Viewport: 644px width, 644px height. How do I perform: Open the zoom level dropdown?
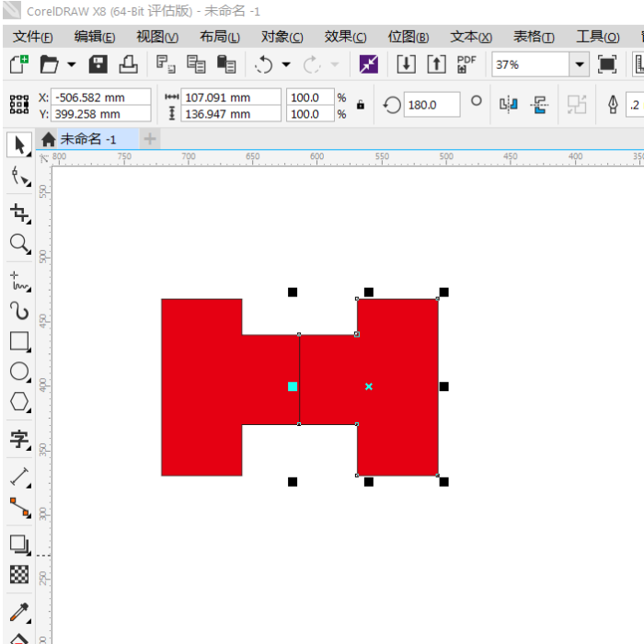(x=580, y=64)
